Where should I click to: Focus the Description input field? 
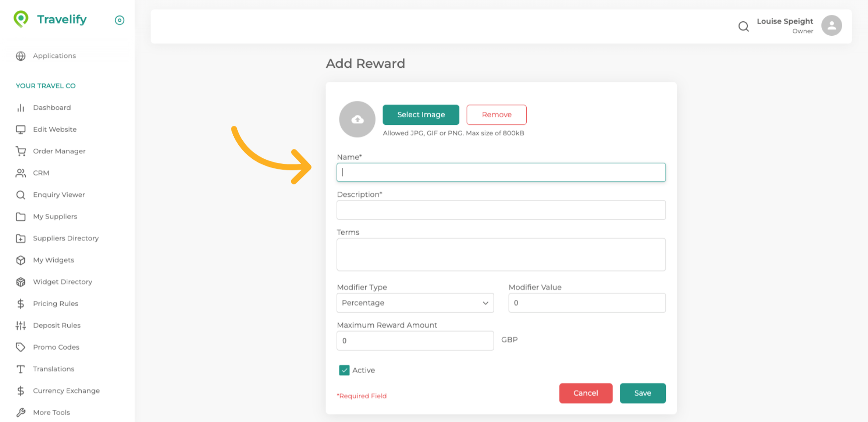501,210
